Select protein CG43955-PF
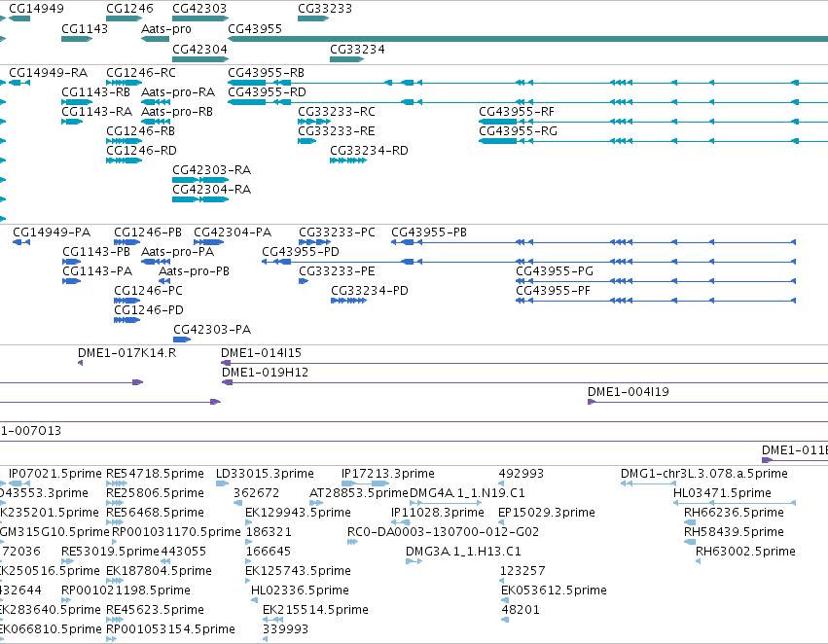 pyautogui.click(x=554, y=291)
